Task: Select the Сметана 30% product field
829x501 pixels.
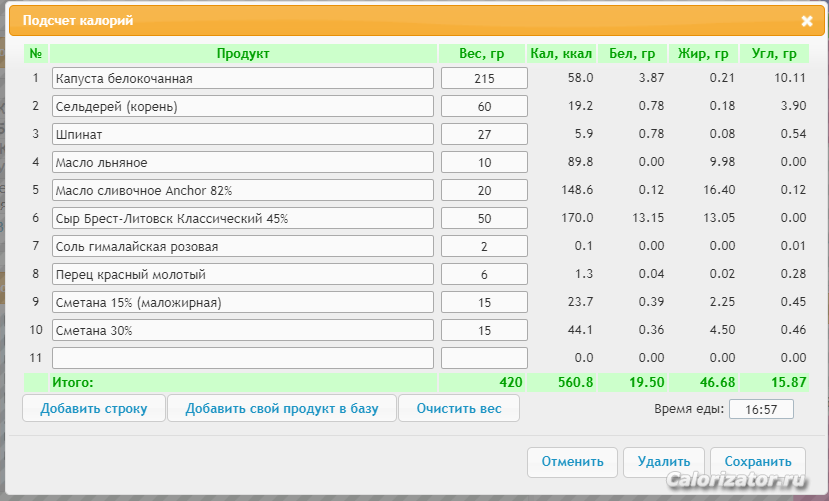Action: (243, 330)
